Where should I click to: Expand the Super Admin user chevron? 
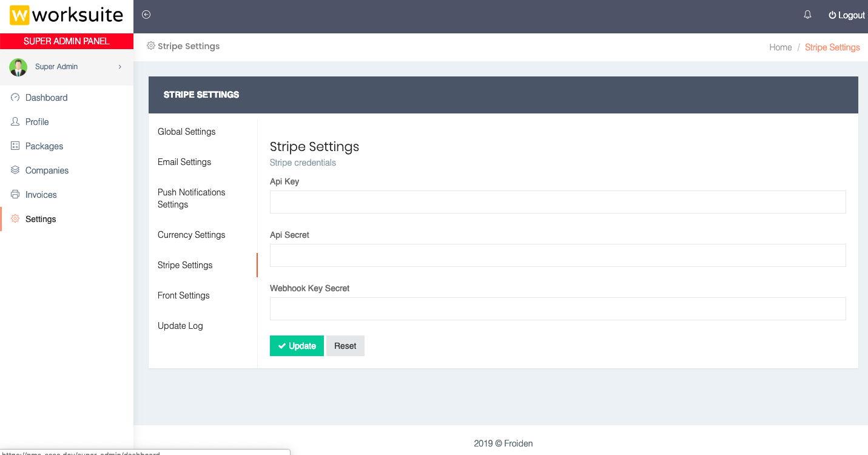click(119, 67)
